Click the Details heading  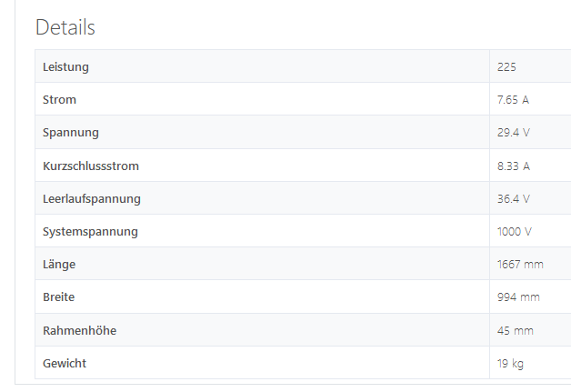tap(65, 27)
